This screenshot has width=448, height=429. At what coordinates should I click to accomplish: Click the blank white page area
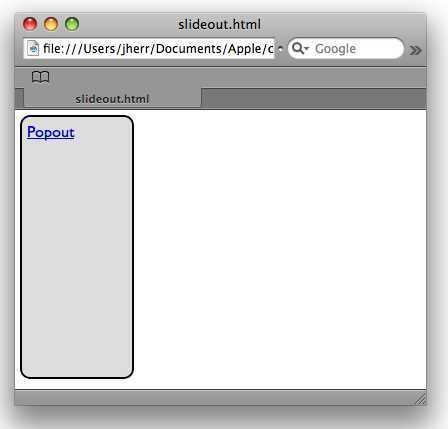(280, 248)
